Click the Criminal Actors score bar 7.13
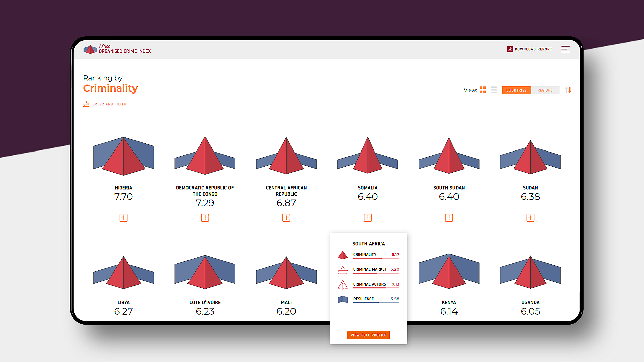 [376, 288]
